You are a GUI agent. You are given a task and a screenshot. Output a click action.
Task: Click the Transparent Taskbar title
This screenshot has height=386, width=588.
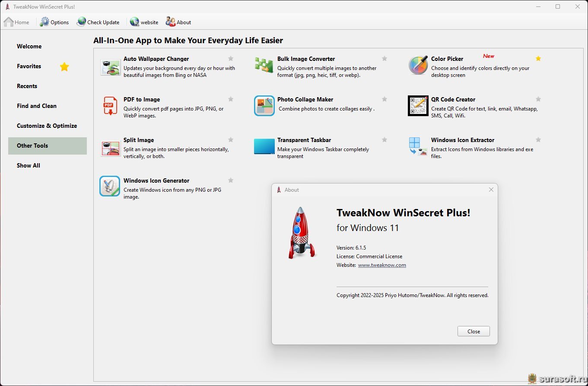pos(304,140)
